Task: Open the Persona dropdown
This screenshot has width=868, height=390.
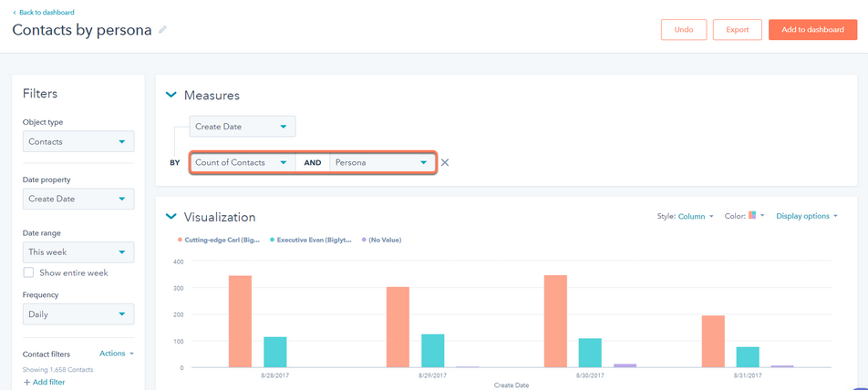Action: [383, 162]
